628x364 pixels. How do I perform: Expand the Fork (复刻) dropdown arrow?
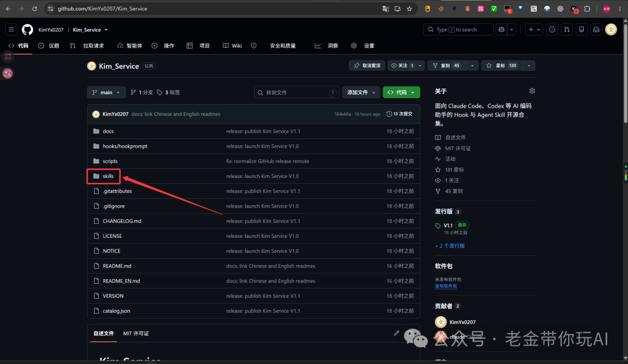coord(472,66)
